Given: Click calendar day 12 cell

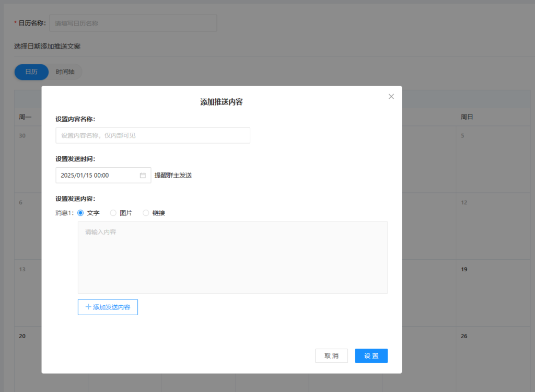Looking at the screenshot, I should pos(494,225).
